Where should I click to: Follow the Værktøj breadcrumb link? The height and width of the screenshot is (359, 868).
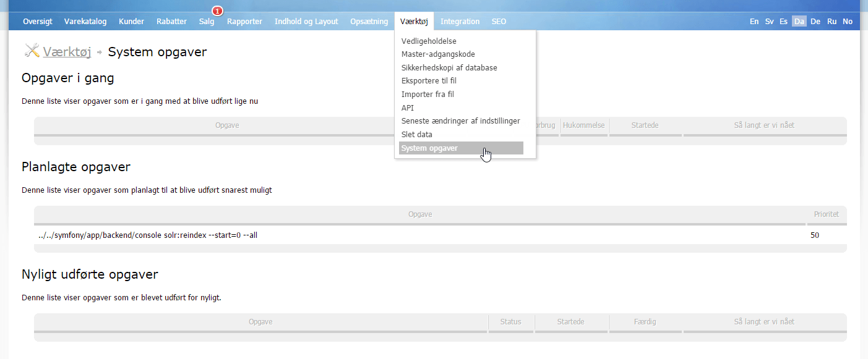pos(67,52)
